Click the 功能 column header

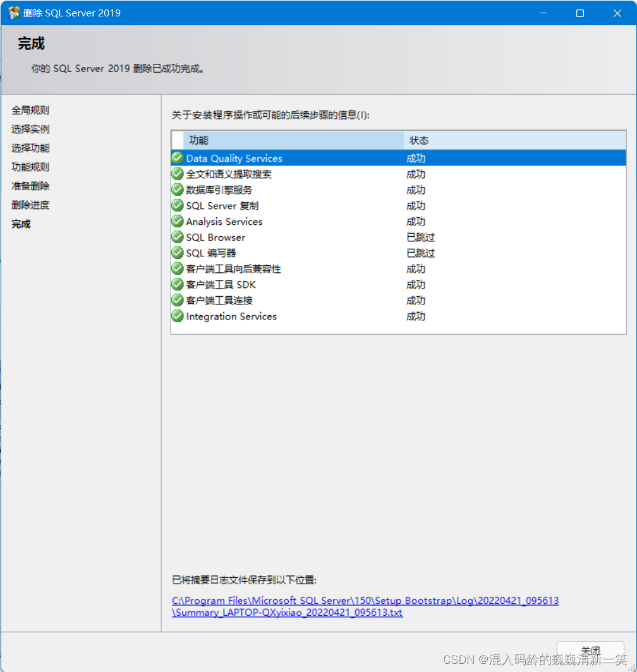[293, 140]
